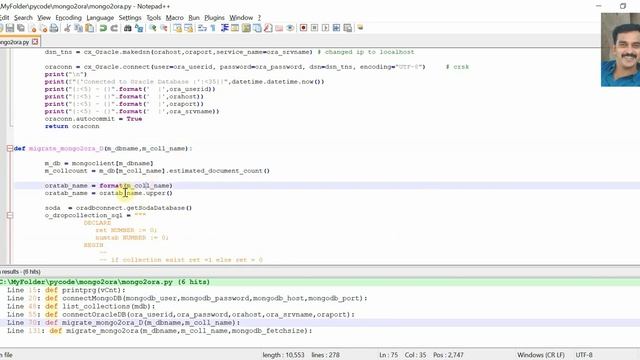Go to search result Line 15 printprg
640x360 pixels.
[67, 290]
